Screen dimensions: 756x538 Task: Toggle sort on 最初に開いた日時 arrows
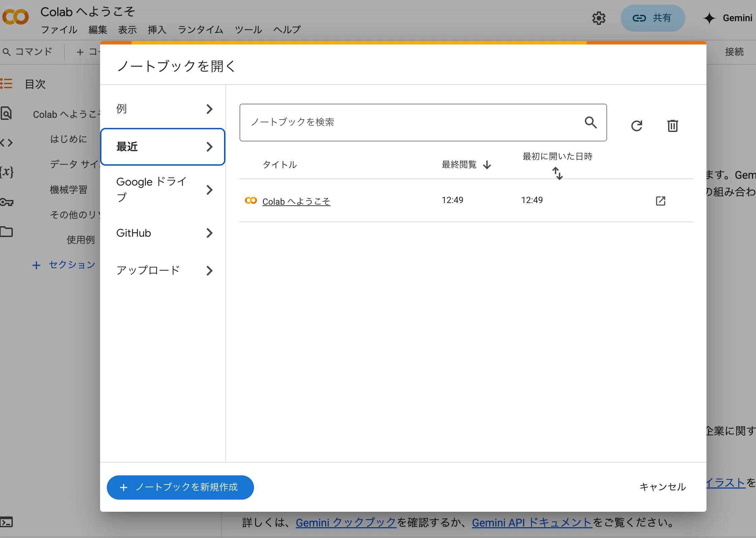pyautogui.click(x=557, y=173)
